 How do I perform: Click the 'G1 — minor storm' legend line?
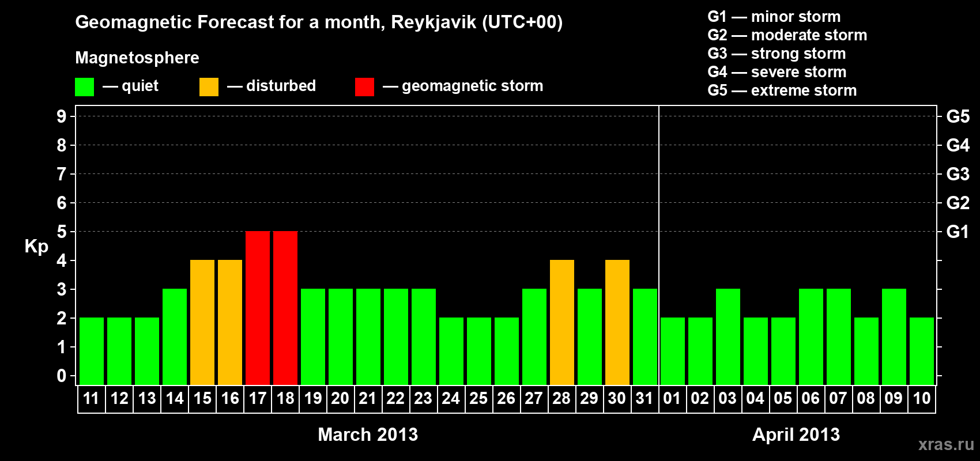(x=774, y=17)
